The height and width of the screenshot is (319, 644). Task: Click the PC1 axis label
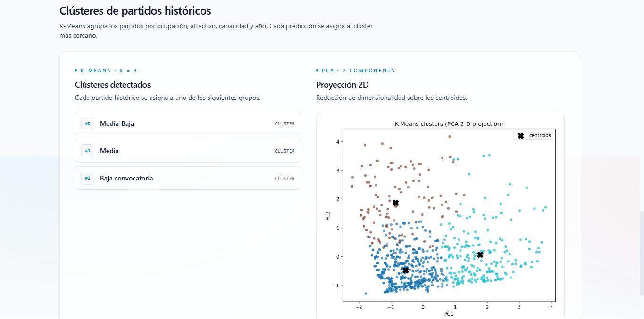click(449, 314)
